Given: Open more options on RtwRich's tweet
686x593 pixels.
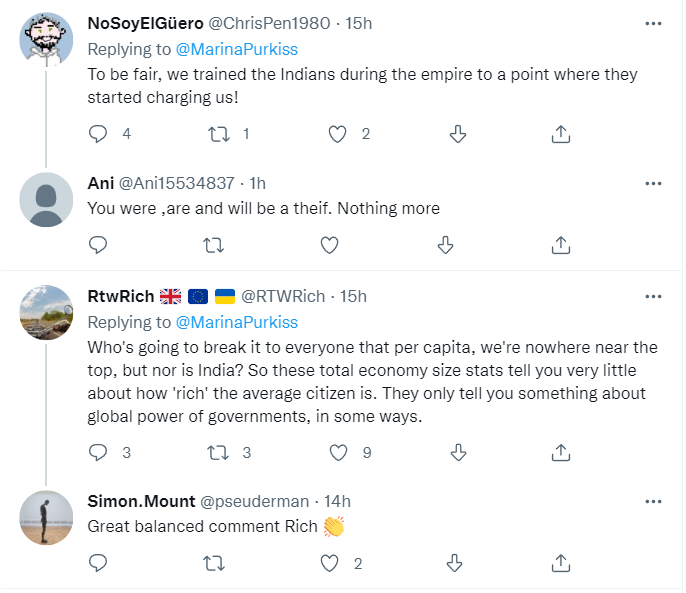Looking at the screenshot, I should pos(653,297).
